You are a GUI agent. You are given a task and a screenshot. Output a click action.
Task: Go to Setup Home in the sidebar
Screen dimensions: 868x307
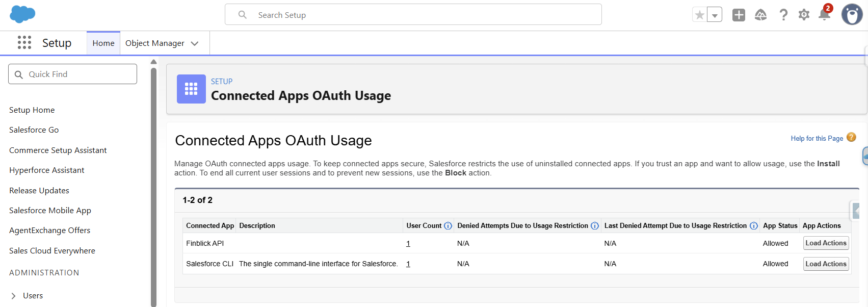click(32, 110)
